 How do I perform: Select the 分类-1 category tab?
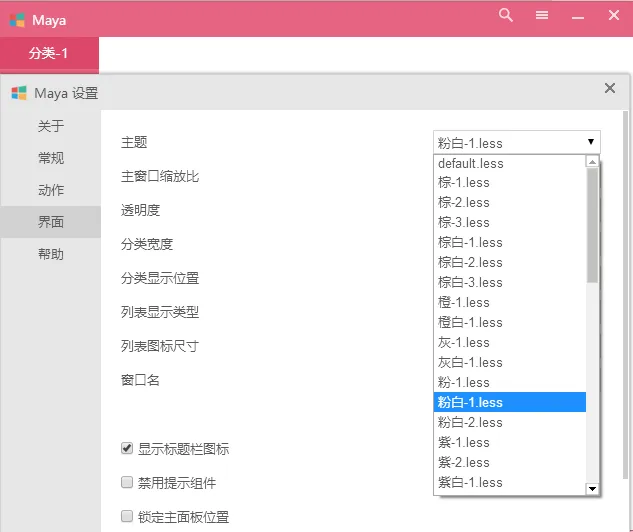point(49,53)
